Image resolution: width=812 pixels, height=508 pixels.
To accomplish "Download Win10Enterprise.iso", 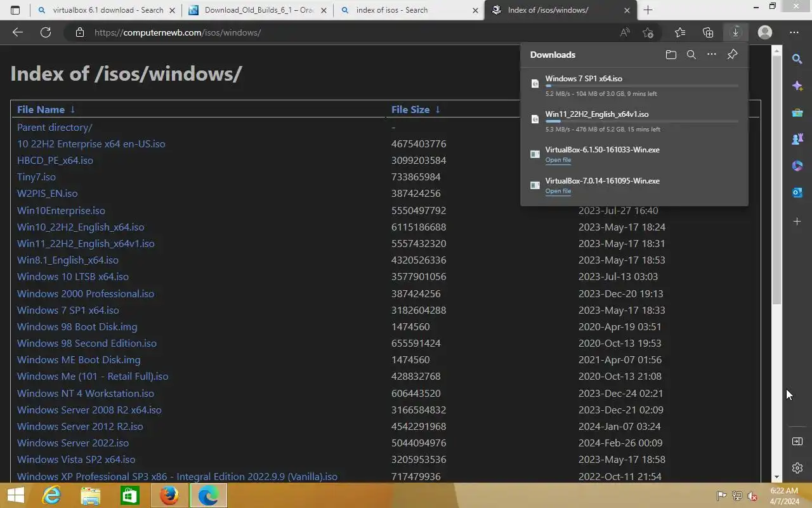I will [x=61, y=210].
